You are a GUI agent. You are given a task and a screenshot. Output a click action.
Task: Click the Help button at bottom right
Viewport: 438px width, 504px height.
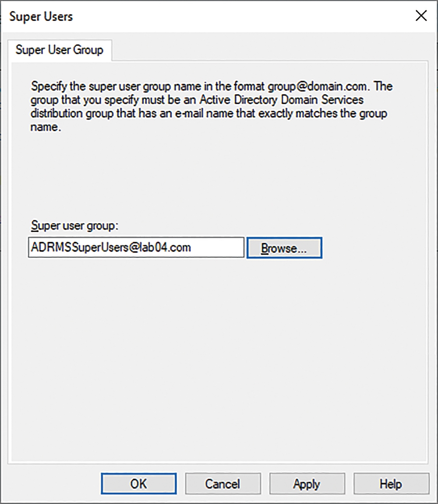pos(391,483)
